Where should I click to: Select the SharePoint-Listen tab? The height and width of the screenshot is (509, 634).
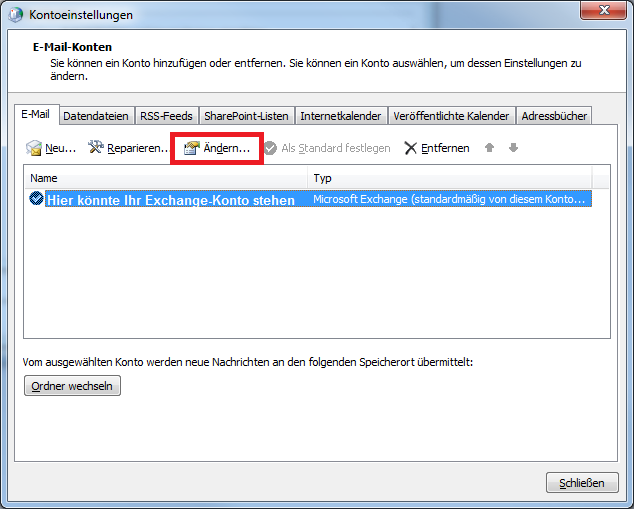(x=246, y=116)
